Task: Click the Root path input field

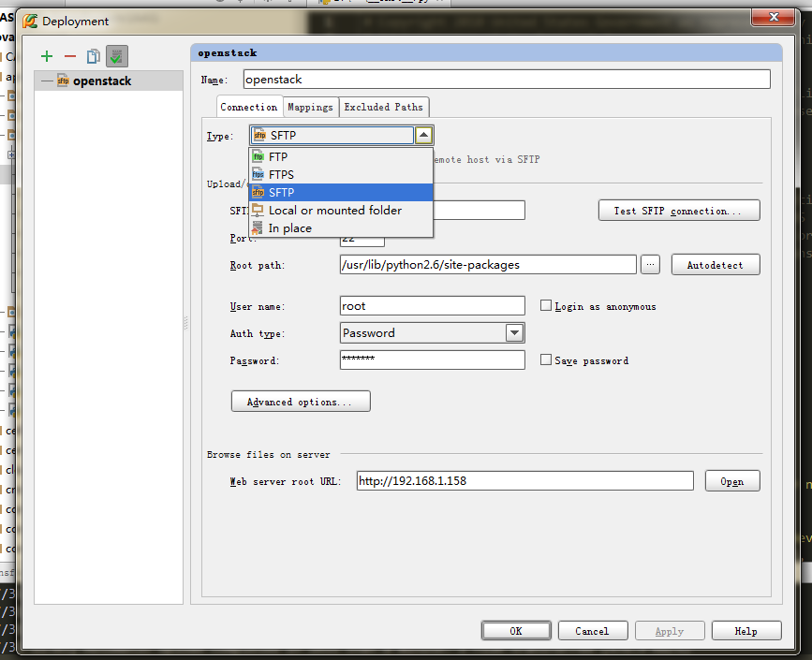Action: pos(488,265)
